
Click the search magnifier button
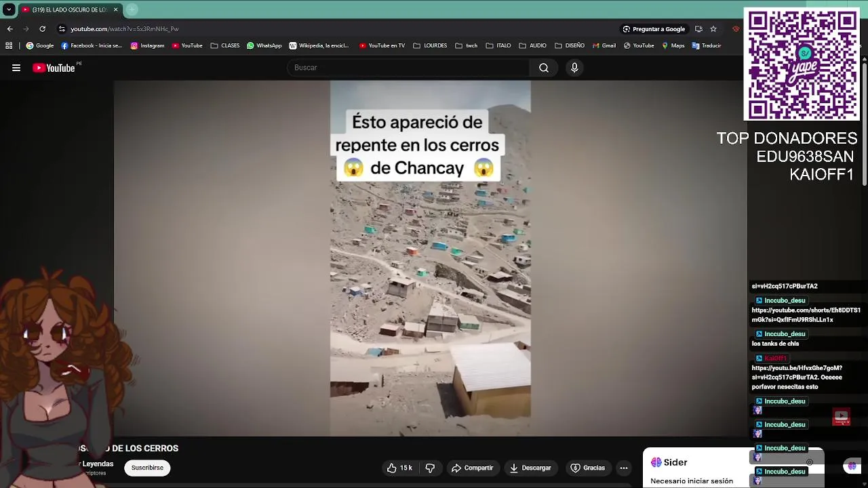(x=544, y=68)
